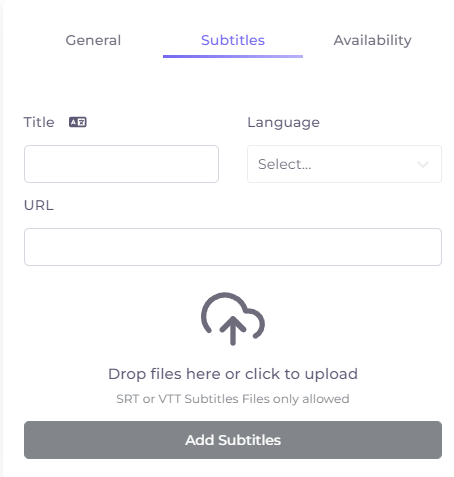Click the URL field label
This screenshot has width=454, height=477.
click(x=39, y=205)
